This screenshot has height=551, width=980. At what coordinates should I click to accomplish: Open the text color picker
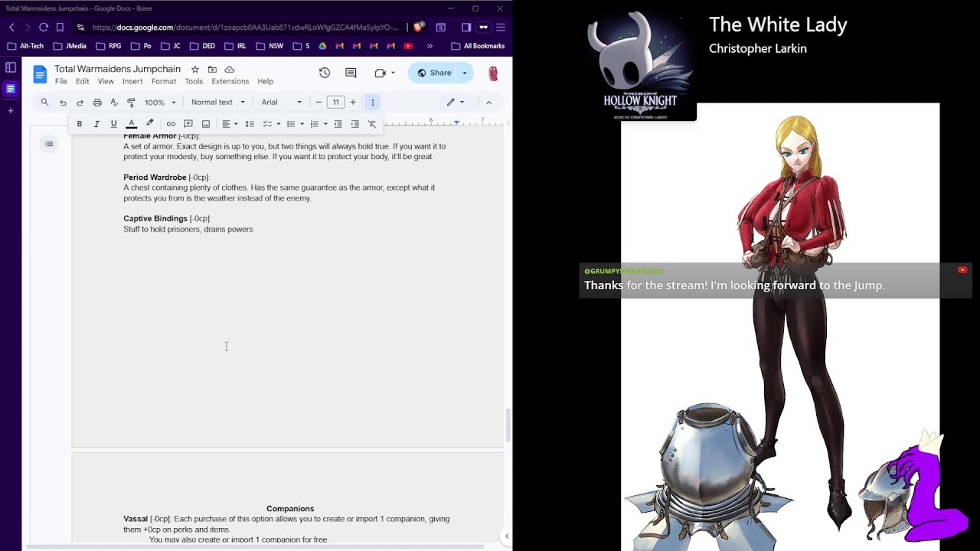132,124
